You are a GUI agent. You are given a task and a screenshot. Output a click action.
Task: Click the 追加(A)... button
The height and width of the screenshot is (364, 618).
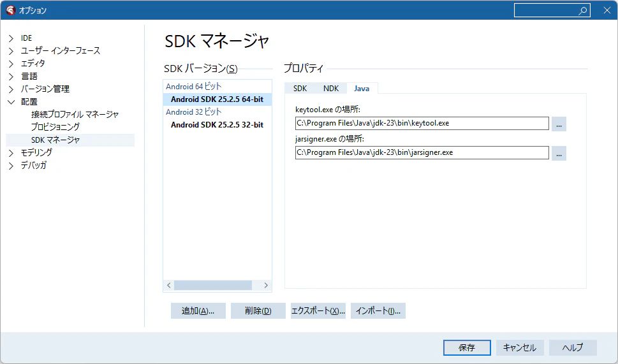(198, 311)
